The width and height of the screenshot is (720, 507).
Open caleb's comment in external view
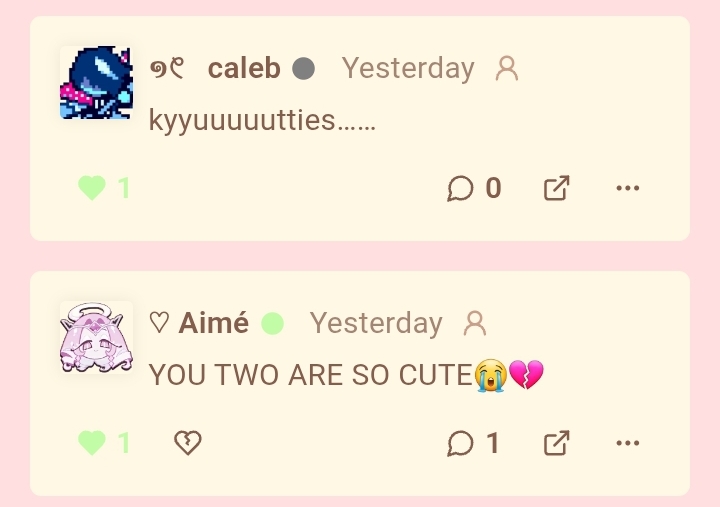(x=557, y=188)
